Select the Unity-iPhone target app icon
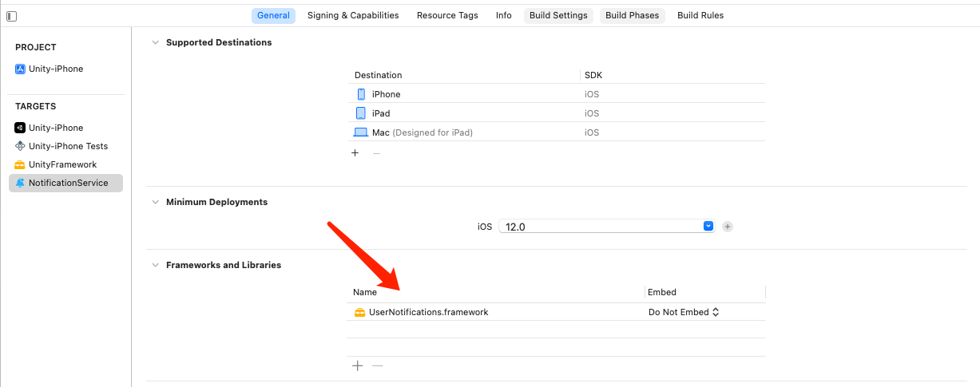 (20, 128)
